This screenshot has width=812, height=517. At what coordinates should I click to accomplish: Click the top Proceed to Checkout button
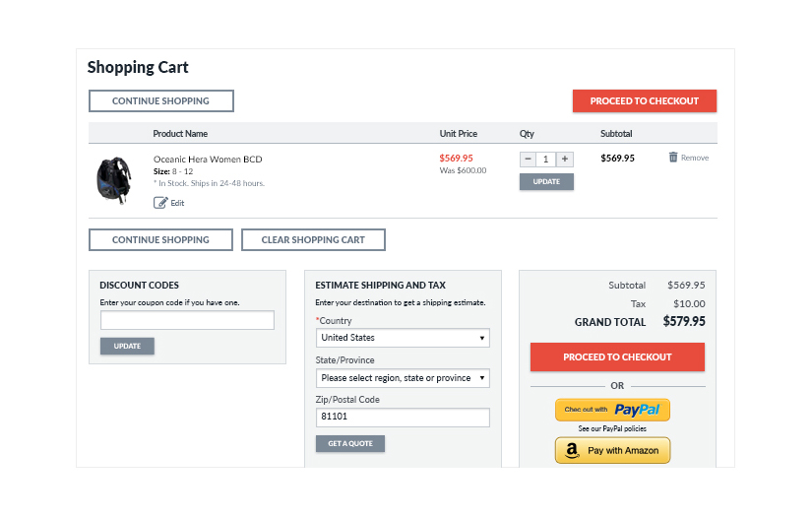644,100
